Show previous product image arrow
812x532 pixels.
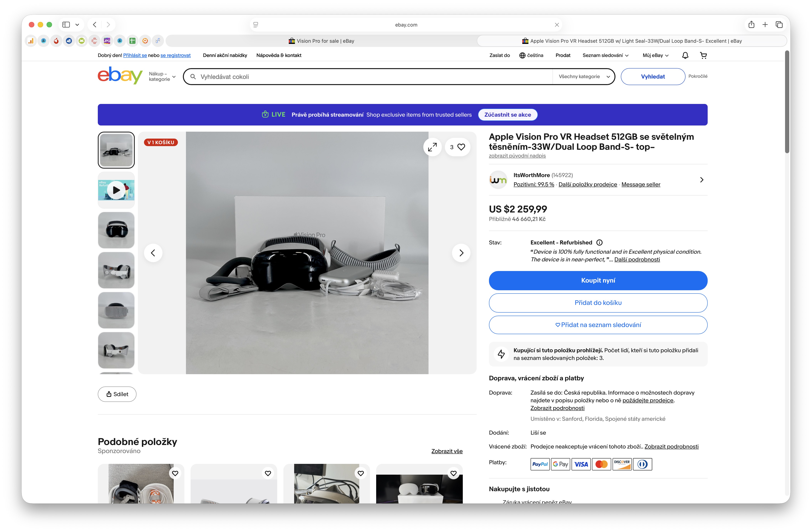(153, 253)
